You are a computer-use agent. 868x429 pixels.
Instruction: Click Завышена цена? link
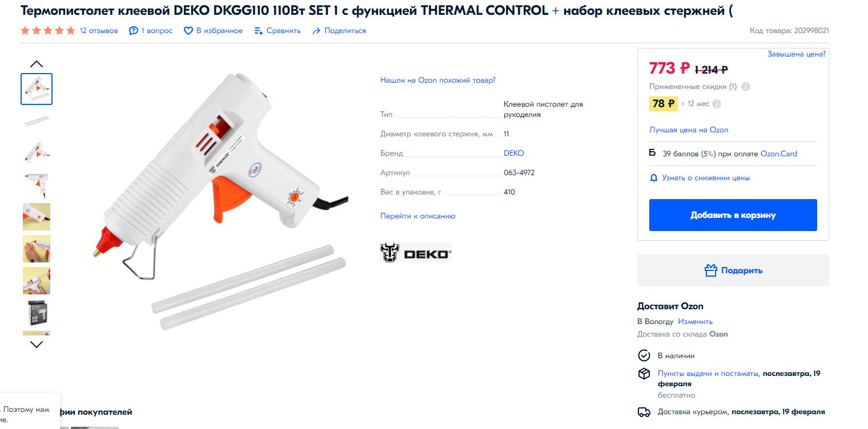coord(796,54)
